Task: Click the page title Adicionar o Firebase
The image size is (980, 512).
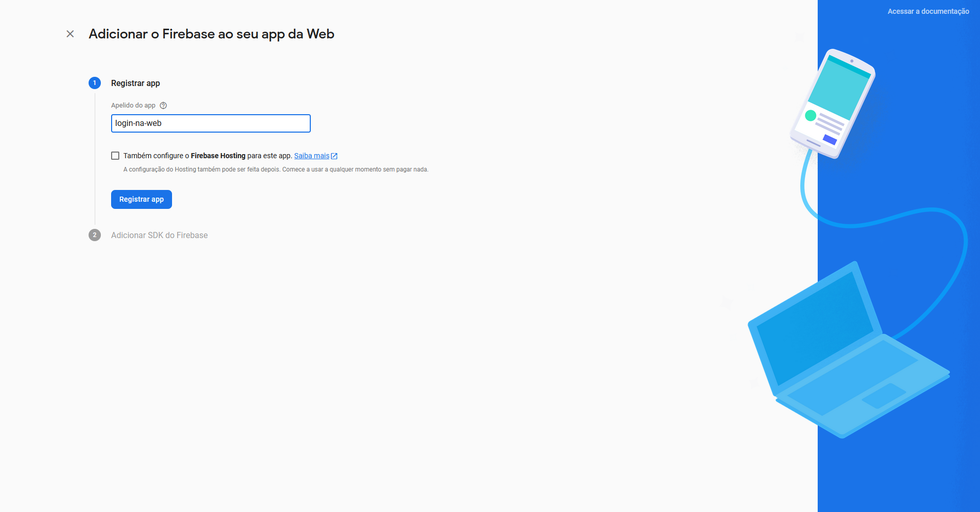Action: click(211, 34)
